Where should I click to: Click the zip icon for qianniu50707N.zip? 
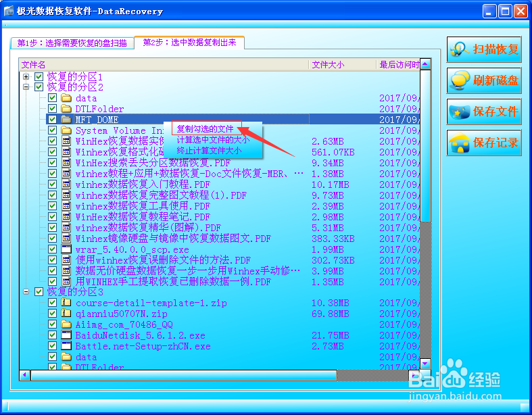pos(66,314)
